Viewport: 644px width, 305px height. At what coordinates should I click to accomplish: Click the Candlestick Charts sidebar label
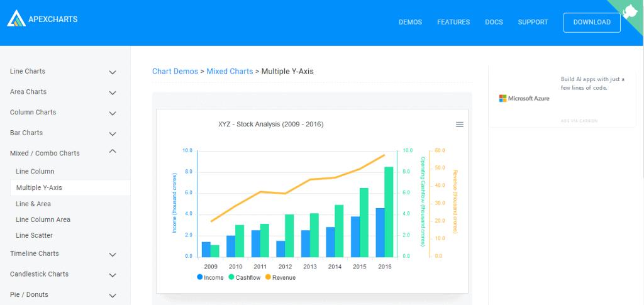[39, 274]
